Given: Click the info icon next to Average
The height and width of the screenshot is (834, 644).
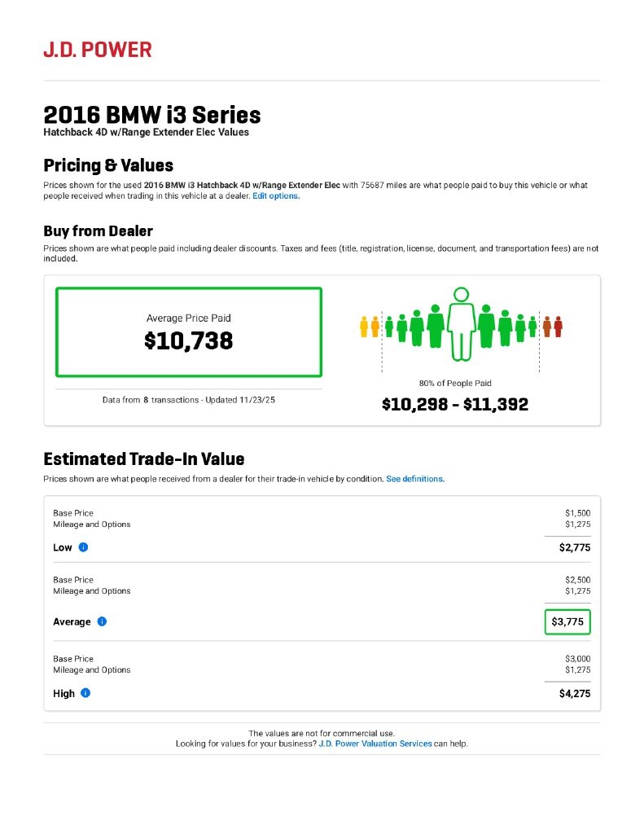Looking at the screenshot, I should pyautogui.click(x=102, y=621).
